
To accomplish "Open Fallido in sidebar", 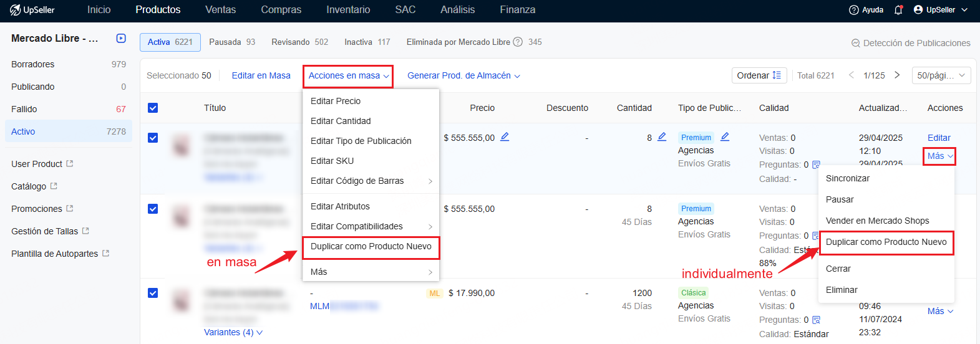I will tap(69, 109).
